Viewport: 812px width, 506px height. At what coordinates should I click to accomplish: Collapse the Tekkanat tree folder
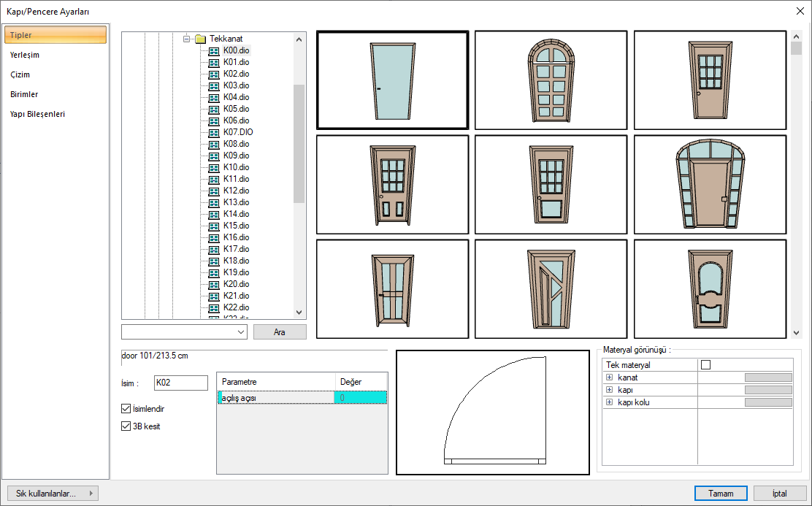187,39
